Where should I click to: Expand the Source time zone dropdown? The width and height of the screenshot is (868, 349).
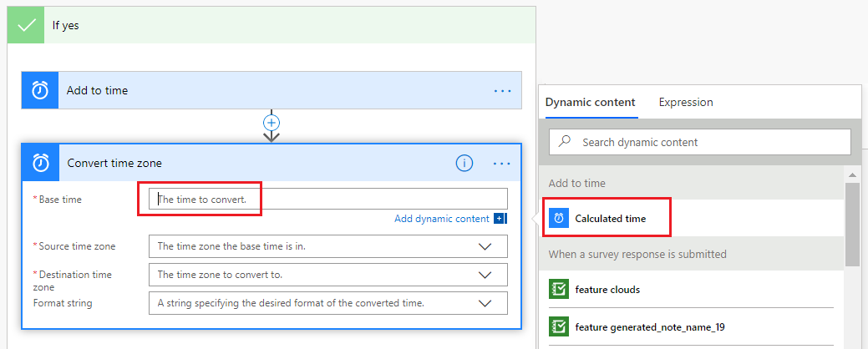[x=485, y=246]
